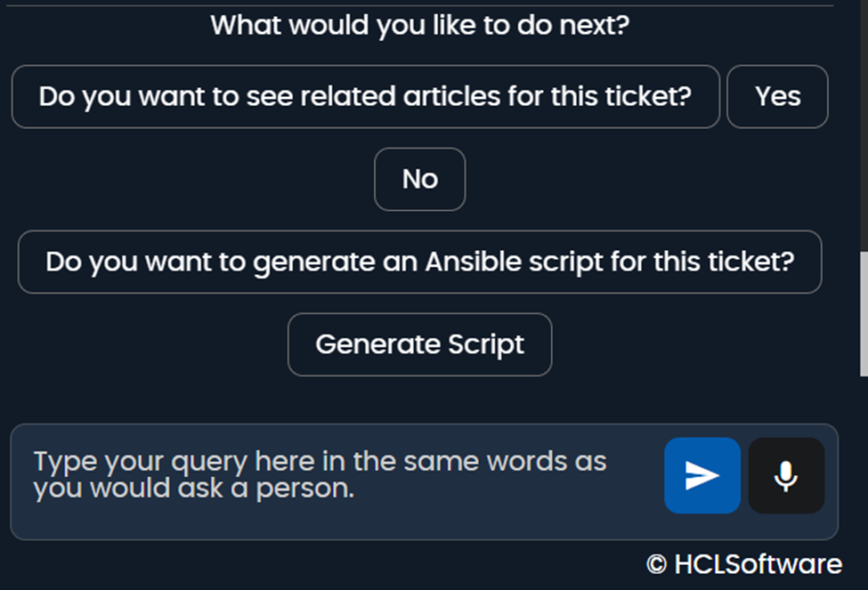Viewport: 868px width, 590px height.
Task: Click the Generate Script button
Action: (419, 344)
